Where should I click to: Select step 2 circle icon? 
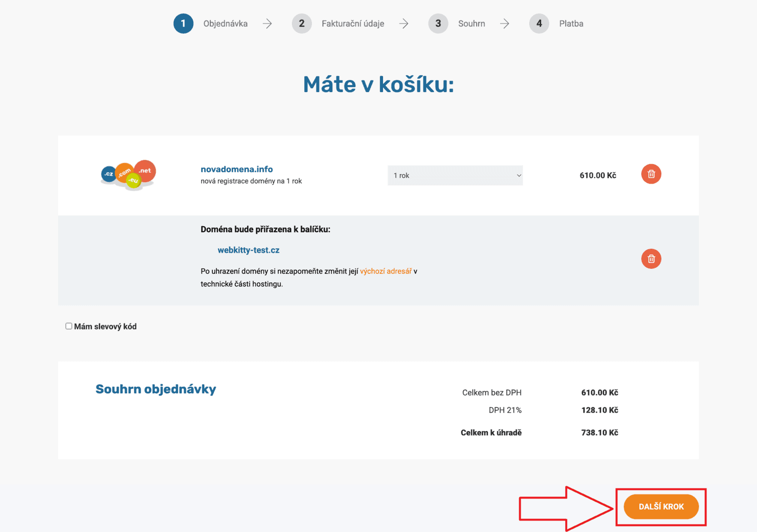click(301, 24)
